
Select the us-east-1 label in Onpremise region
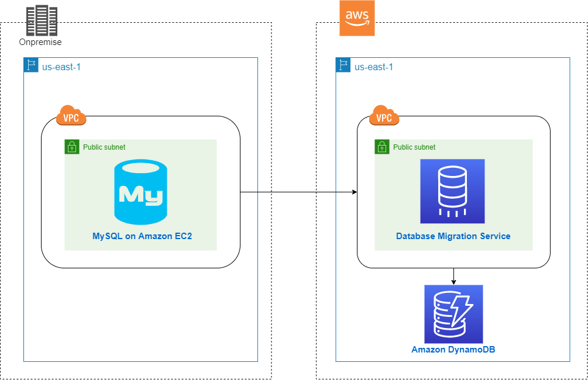pyautogui.click(x=61, y=67)
